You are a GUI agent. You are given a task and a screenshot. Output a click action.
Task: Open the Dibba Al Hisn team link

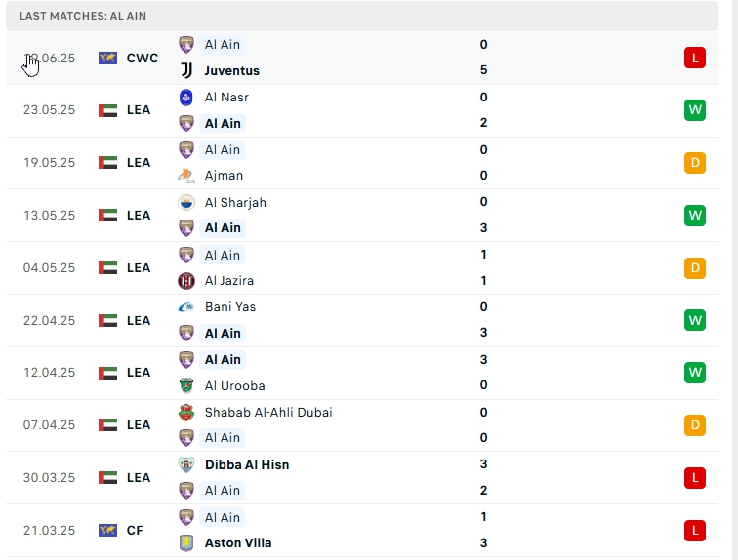[246, 464]
